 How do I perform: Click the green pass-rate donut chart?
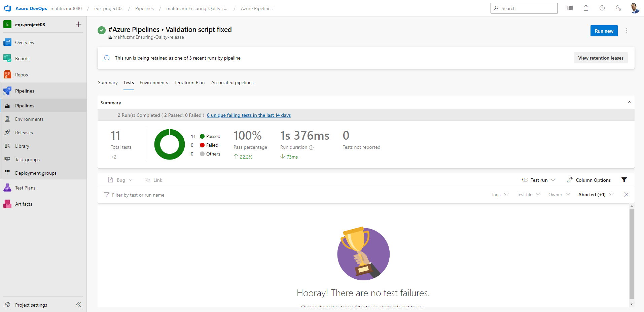coord(170,144)
